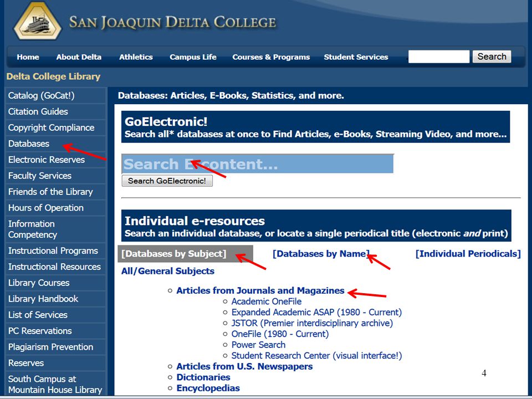The image size is (532, 399).
Task: Open Faculty Services sidebar link
Action: click(40, 176)
